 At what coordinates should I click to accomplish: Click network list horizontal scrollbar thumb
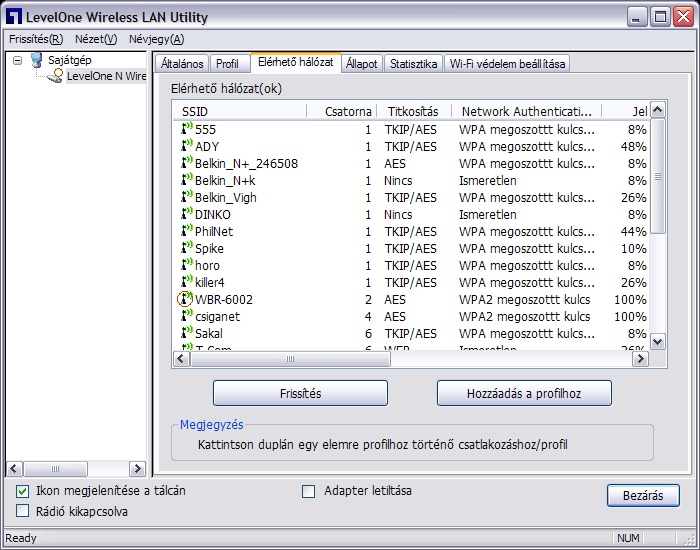290,358
